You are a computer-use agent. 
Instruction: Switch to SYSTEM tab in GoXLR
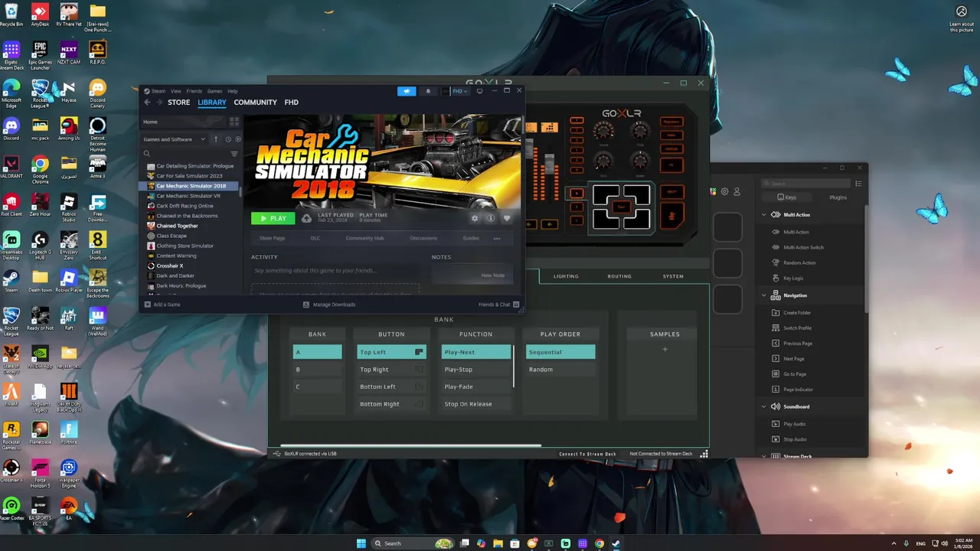pos(673,276)
